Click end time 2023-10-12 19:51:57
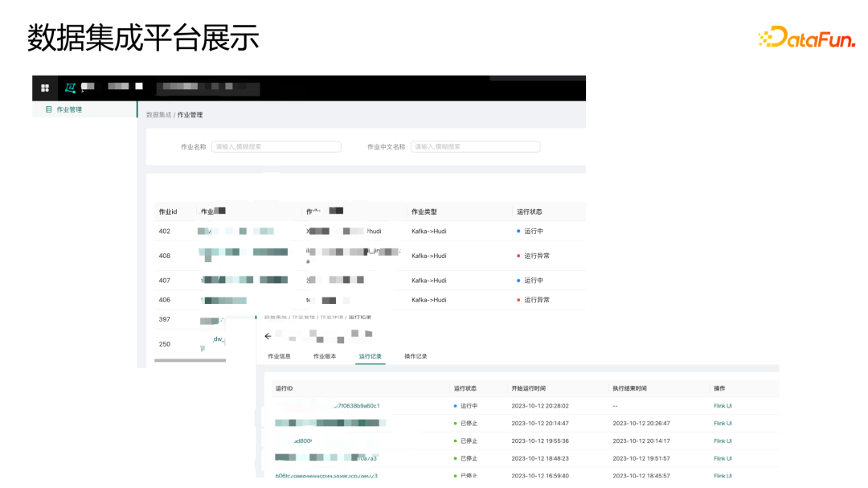Viewport: 868px width, 488px height. click(641, 458)
